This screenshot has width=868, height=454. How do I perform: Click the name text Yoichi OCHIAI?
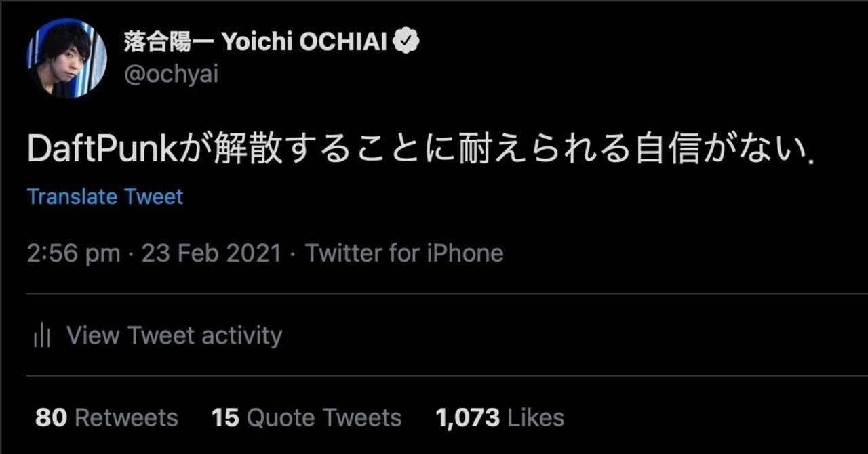point(304,43)
